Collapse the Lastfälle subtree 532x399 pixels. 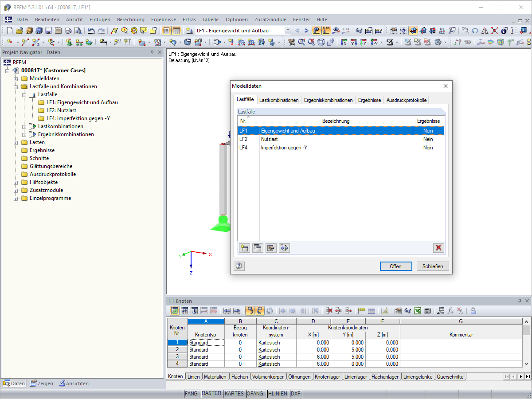24,94
